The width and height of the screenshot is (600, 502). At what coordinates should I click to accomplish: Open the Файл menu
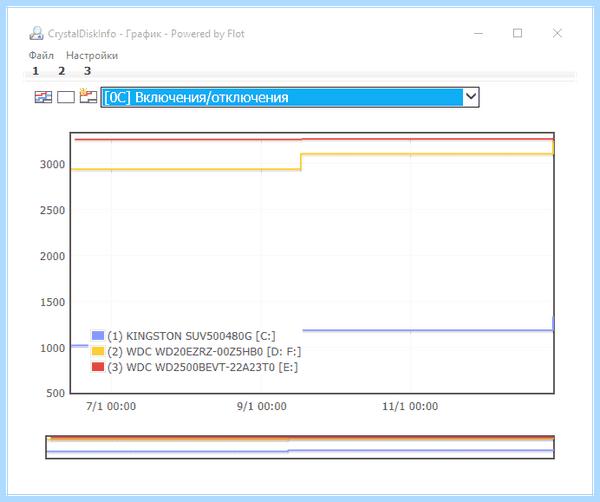tap(41, 55)
